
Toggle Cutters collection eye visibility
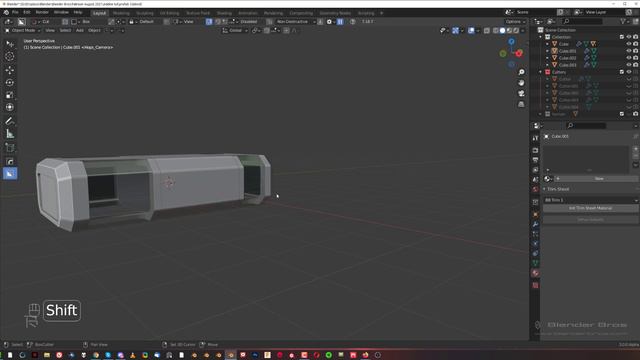pyautogui.click(x=629, y=72)
